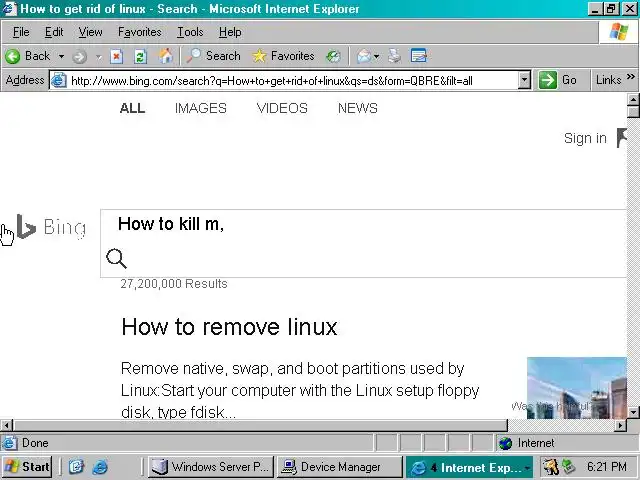Click the yellow system tray icon
This screenshot has width=640, height=480.
[551, 467]
